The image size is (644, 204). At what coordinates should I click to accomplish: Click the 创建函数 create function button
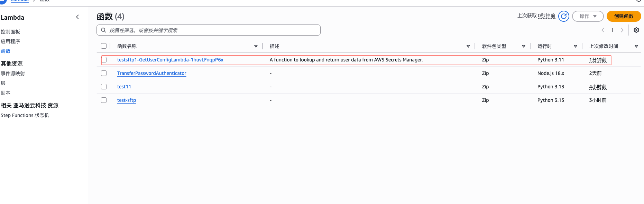point(624,16)
